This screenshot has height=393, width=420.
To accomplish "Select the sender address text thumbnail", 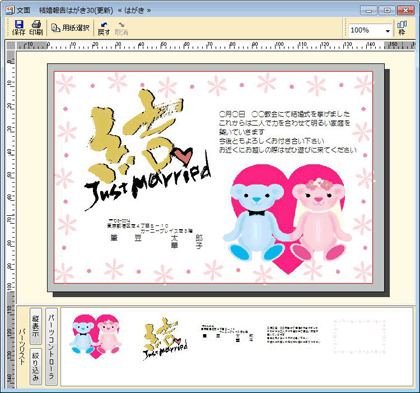I will 227,333.
